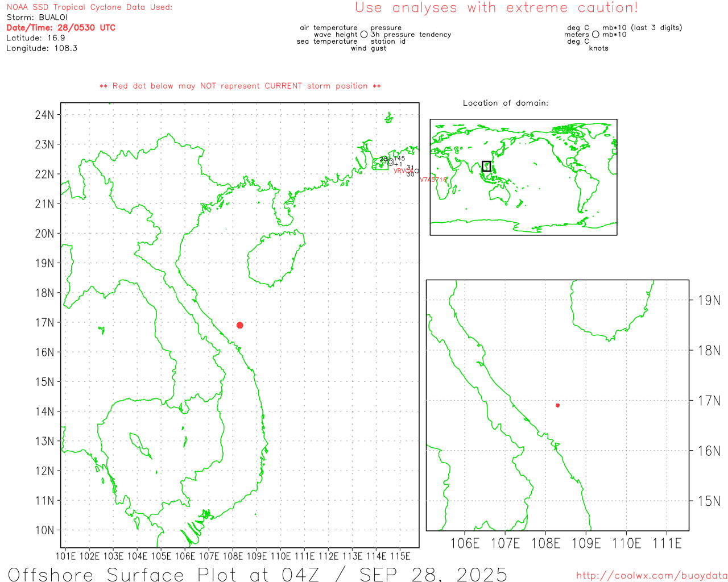Click the double-circle station marker near Hong Kong

coord(390,162)
